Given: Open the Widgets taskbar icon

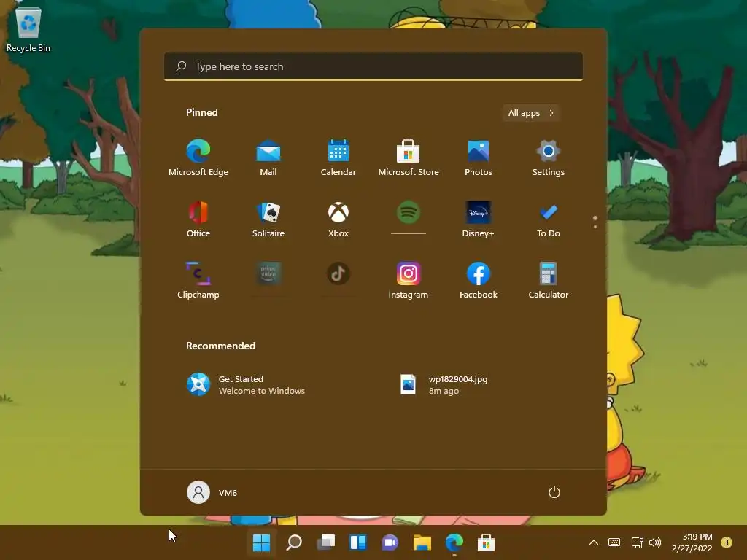Looking at the screenshot, I should [357, 542].
